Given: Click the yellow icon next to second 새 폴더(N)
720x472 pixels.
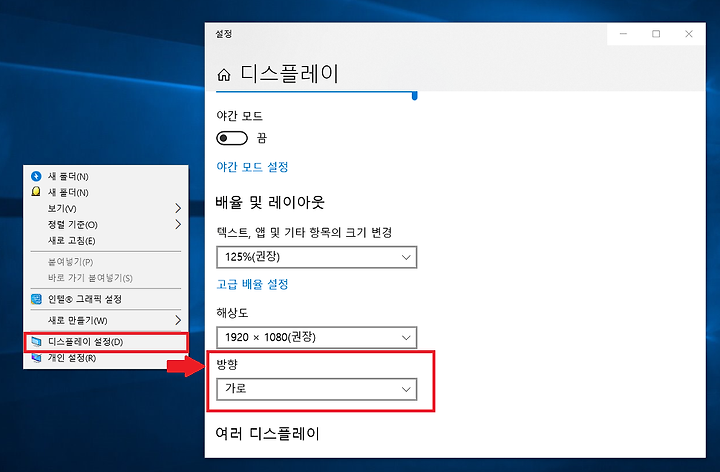Looking at the screenshot, I should click(x=36, y=192).
